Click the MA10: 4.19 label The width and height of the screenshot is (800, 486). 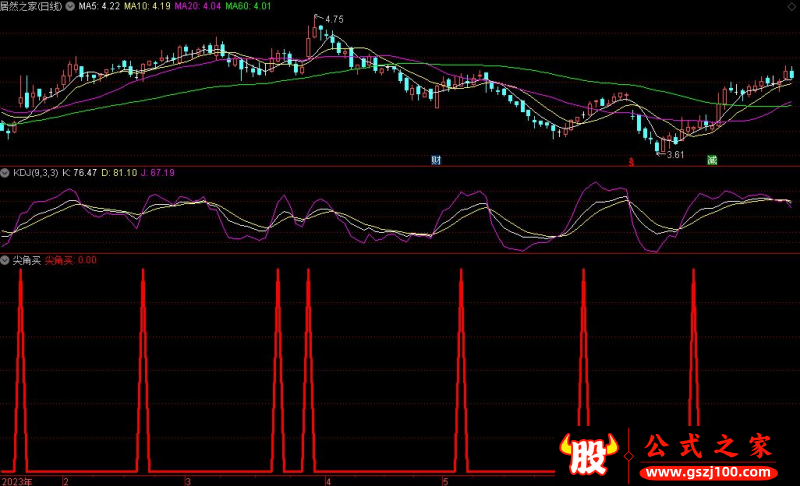(147, 7)
